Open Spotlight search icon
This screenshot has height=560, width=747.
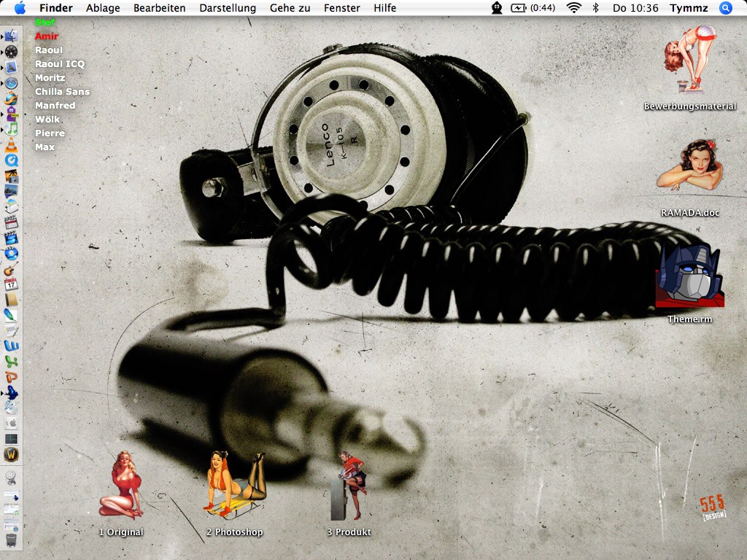726,7
